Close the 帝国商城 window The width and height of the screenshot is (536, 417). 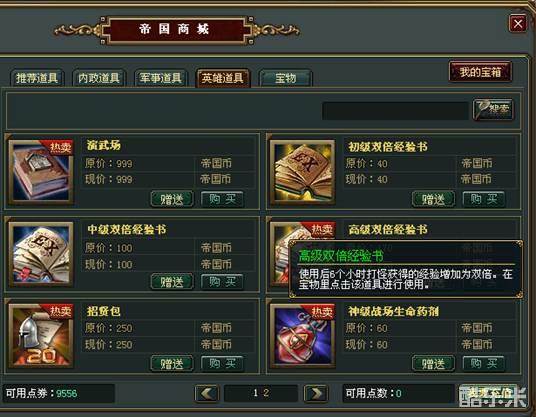click(518, 24)
